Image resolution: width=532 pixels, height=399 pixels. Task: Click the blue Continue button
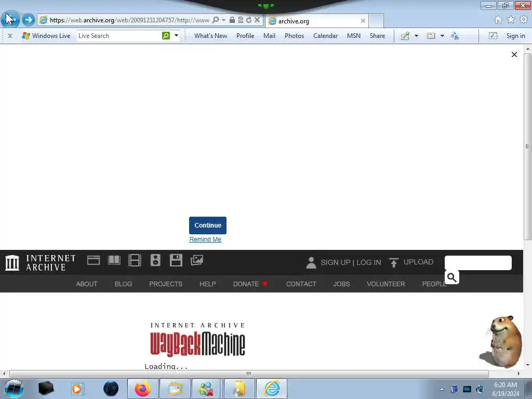[208, 225]
